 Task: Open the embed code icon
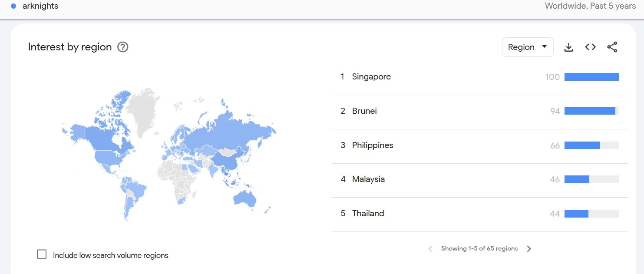pos(590,47)
